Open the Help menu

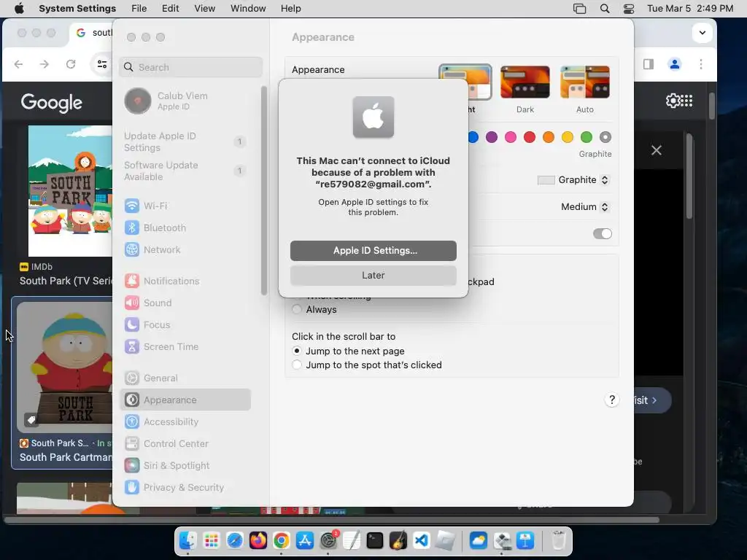click(290, 9)
